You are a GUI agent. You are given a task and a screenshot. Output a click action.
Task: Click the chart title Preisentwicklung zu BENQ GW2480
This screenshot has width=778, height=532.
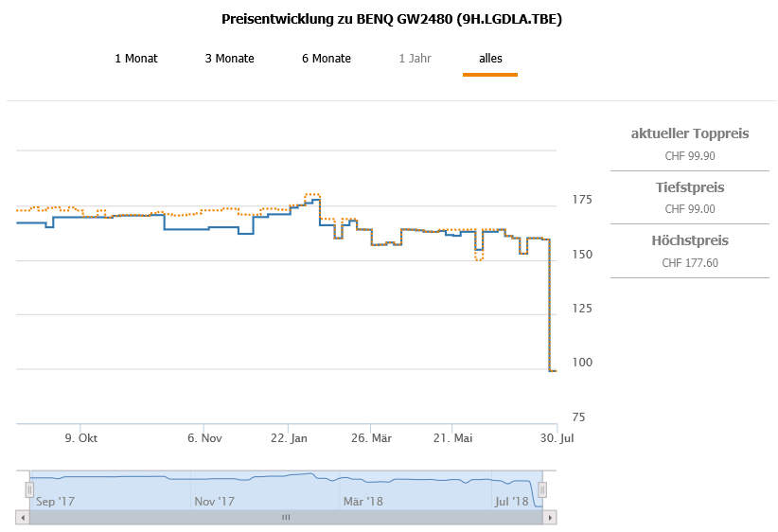(x=392, y=19)
